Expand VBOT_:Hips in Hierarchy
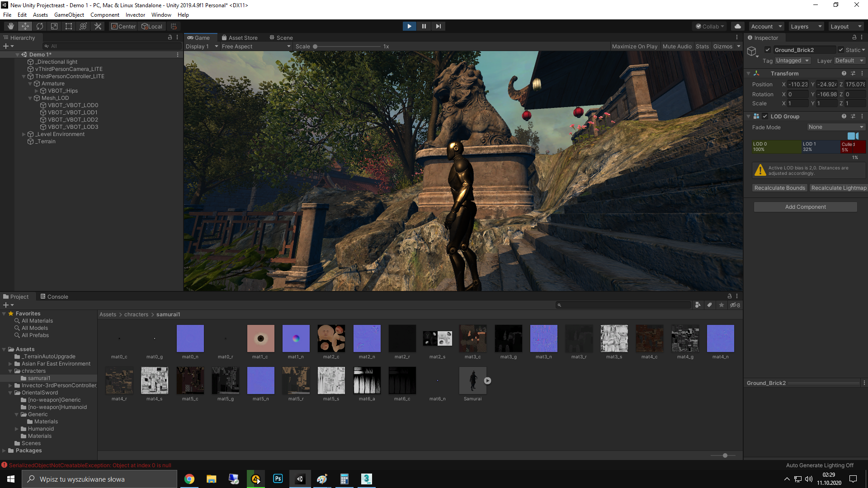Viewport: 868px width, 488px height. click(37, 91)
